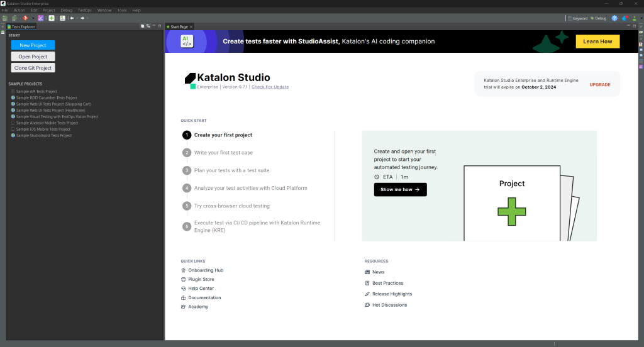Click the purple Katalon TestOps toolbar icon
The image size is (644, 347).
tap(41, 18)
